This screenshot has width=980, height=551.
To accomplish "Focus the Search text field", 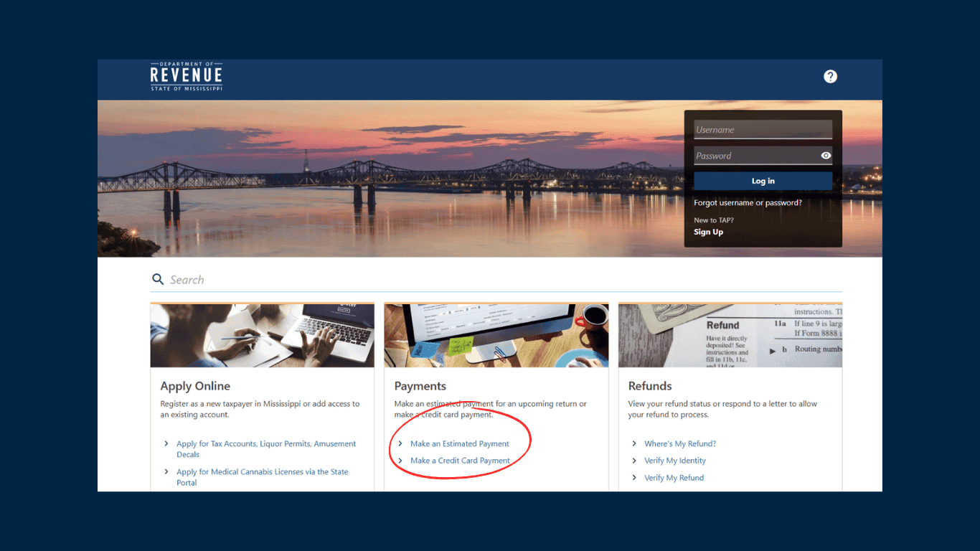I will point(502,280).
